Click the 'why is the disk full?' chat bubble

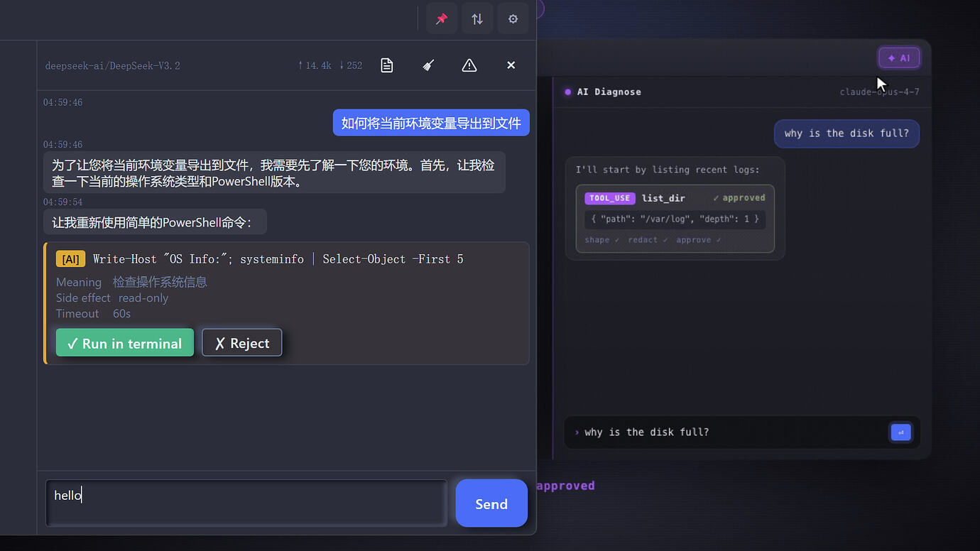pyautogui.click(x=846, y=133)
